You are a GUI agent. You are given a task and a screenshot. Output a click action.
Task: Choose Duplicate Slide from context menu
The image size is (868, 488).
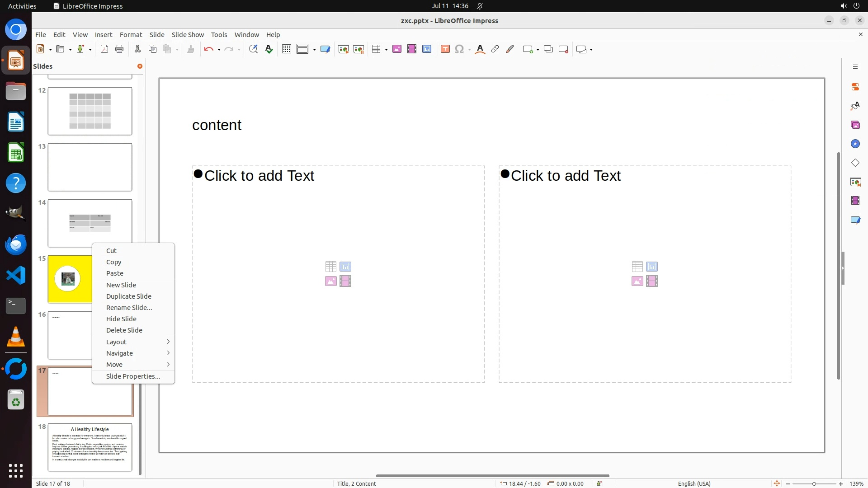[x=129, y=296]
